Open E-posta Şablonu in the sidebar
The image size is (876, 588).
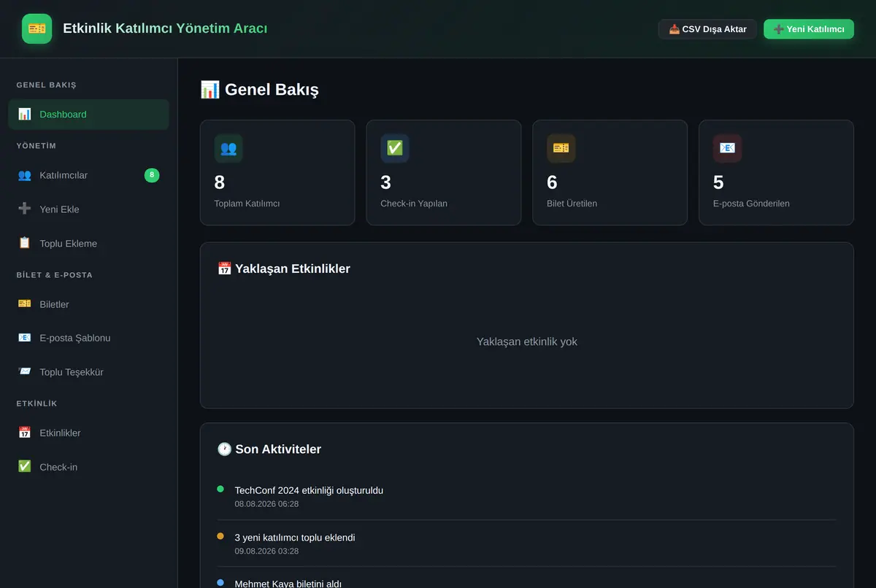[88, 338]
